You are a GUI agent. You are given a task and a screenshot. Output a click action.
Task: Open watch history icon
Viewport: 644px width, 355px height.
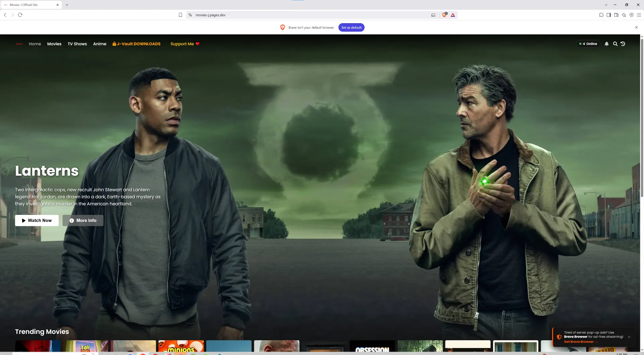pos(623,44)
